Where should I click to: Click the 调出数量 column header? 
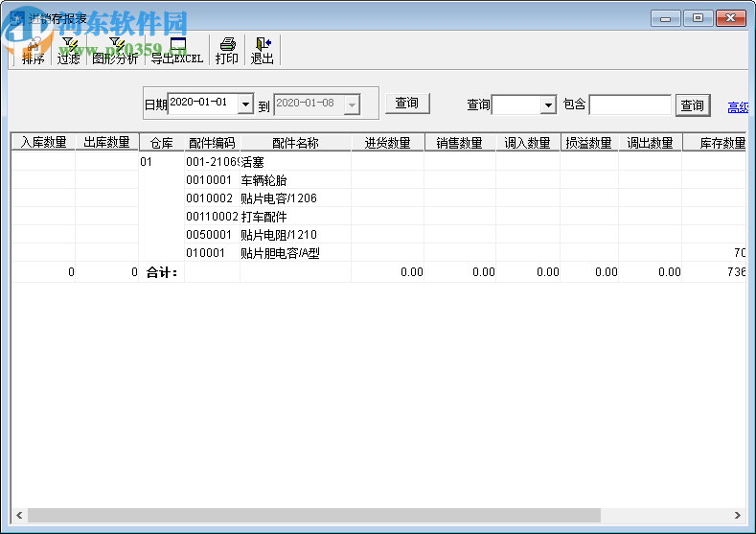650,143
